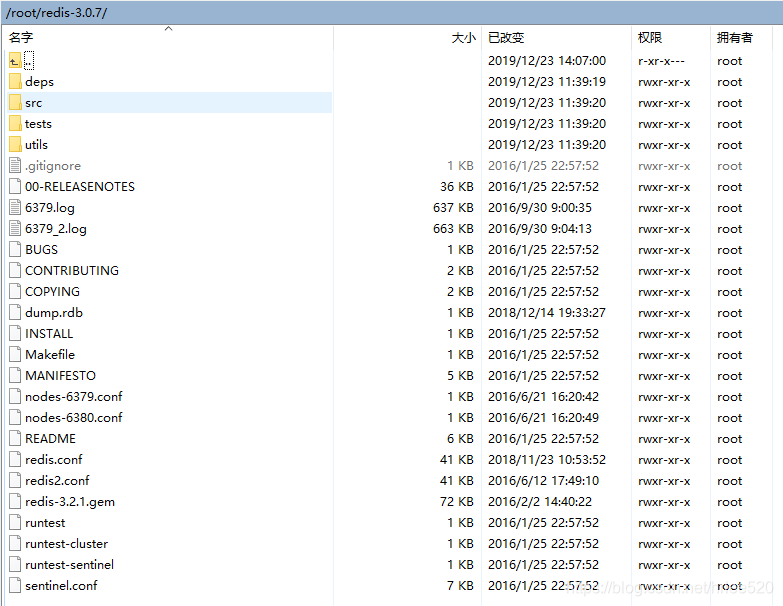This screenshot has width=783, height=606.
Task: Click the '36 KB' size value
Action: click(457, 186)
